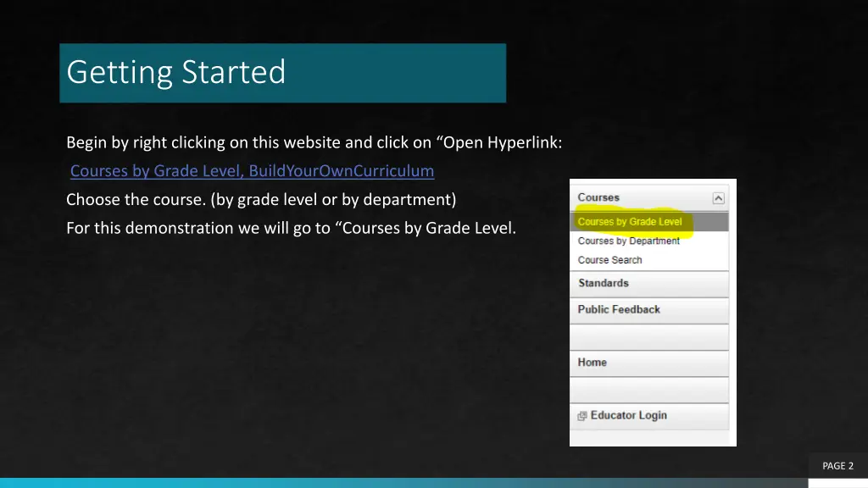This screenshot has width=868, height=488.
Task: Click the Courses header label
Action: click(x=598, y=197)
